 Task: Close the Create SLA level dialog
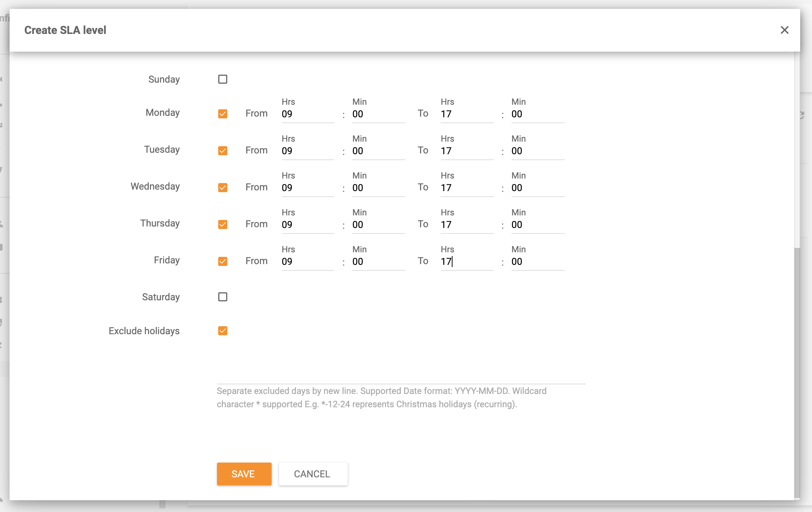tap(784, 30)
